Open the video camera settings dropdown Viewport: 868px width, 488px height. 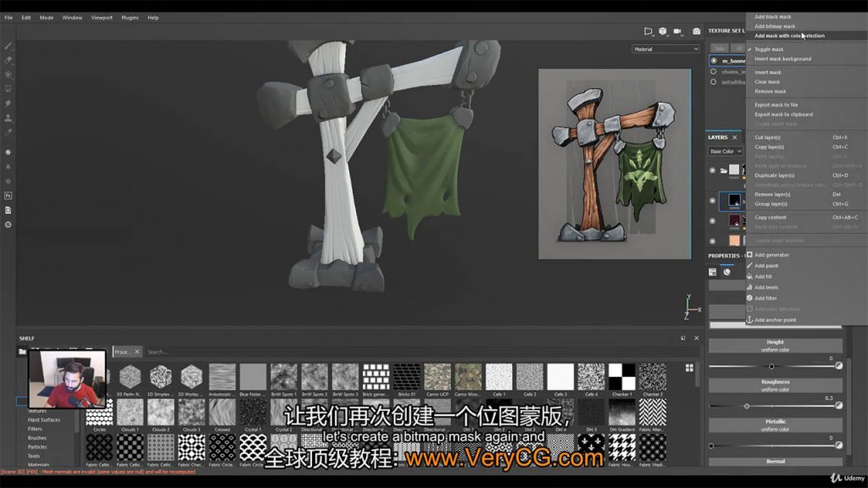pyautogui.click(x=677, y=31)
